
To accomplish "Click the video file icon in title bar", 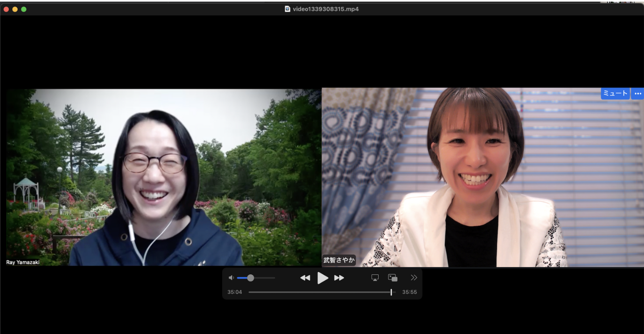I will coord(288,9).
